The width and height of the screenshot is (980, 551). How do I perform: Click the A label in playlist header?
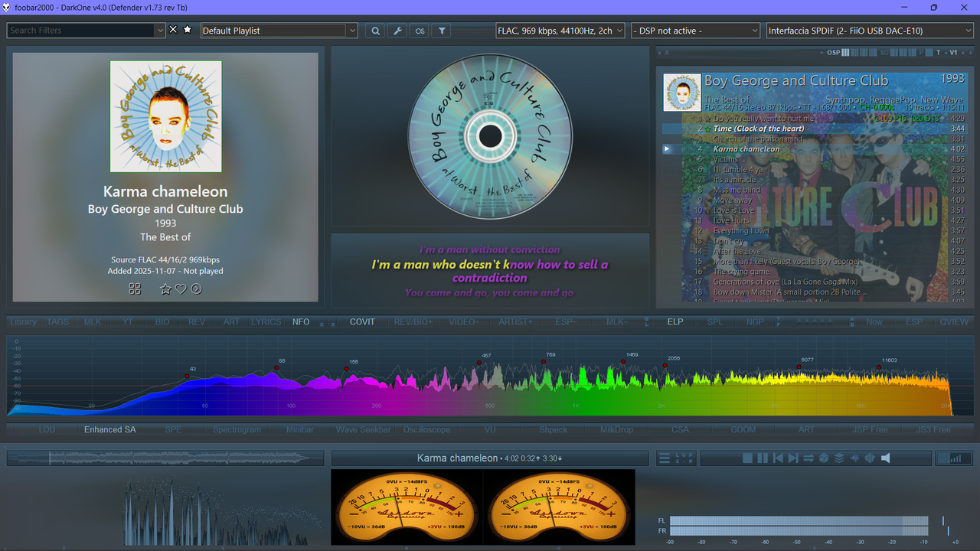click(667, 53)
